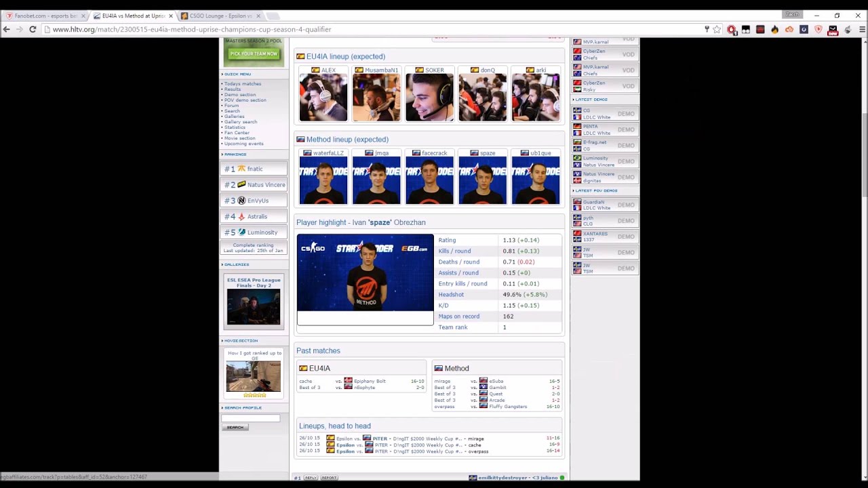868x488 pixels.
Task: Open the Statistics quick menu link
Action: (235, 127)
